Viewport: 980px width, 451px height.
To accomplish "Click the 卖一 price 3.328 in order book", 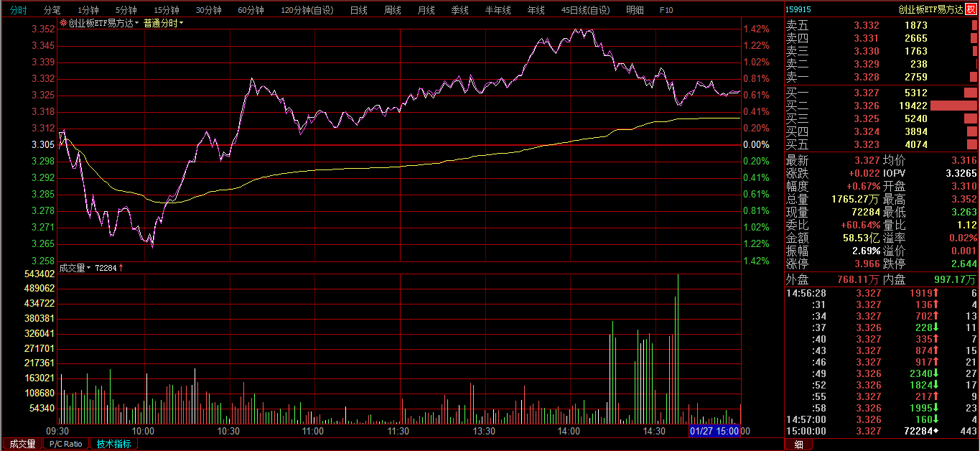I will tap(866, 77).
